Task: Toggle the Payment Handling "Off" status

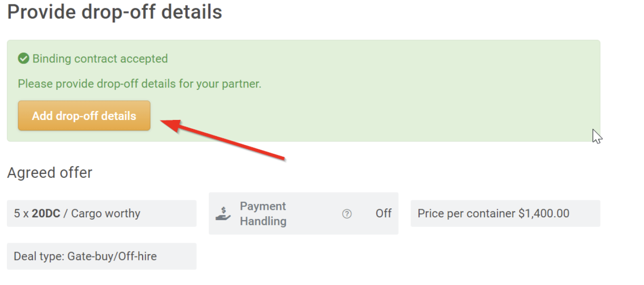Action: (x=383, y=213)
